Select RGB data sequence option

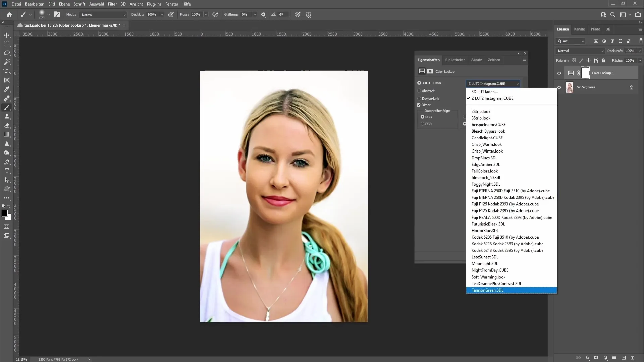pyautogui.click(x=422, y=117)
